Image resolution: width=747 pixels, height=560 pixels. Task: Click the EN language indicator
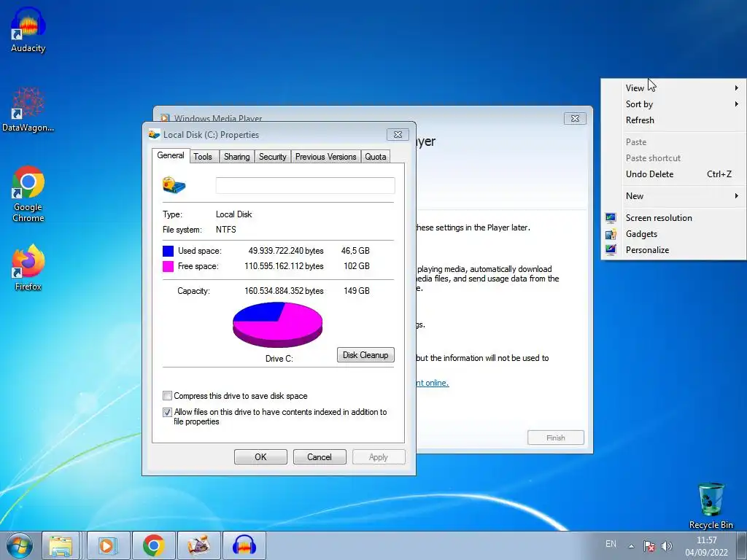pos(611,544)
